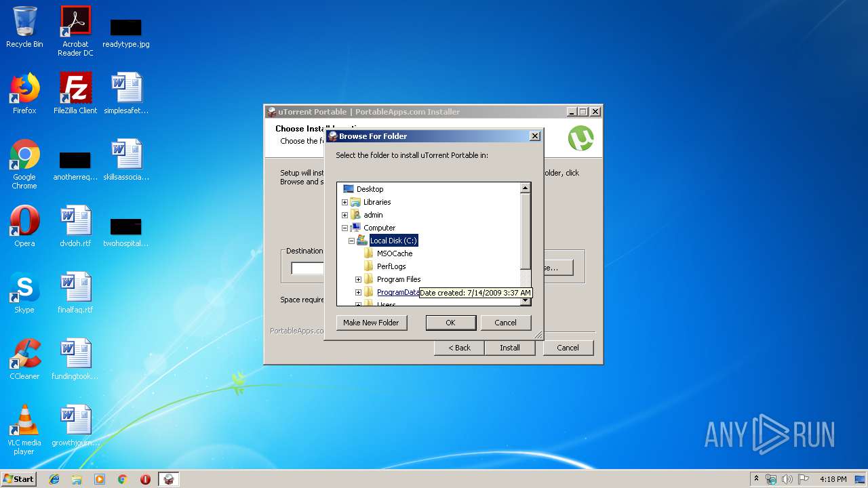This screenshot has height=488, width=868.
Task: Expand the ProgramData folder node
Action: (358, 292)
